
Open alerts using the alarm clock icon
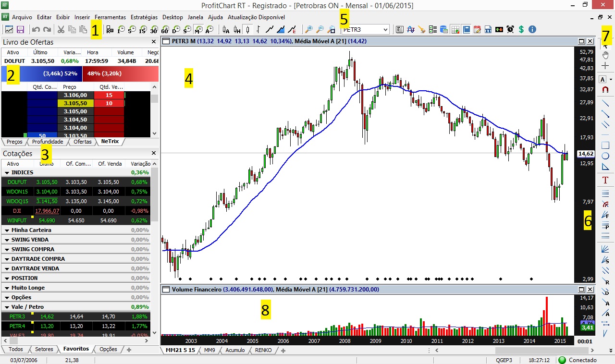[x=510, y=29]
